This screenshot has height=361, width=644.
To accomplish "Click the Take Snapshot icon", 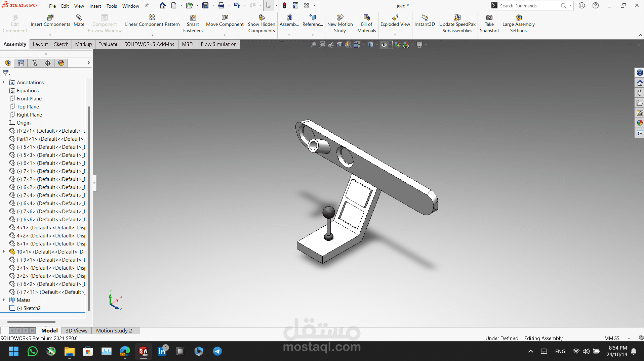I will pos(489,17).
